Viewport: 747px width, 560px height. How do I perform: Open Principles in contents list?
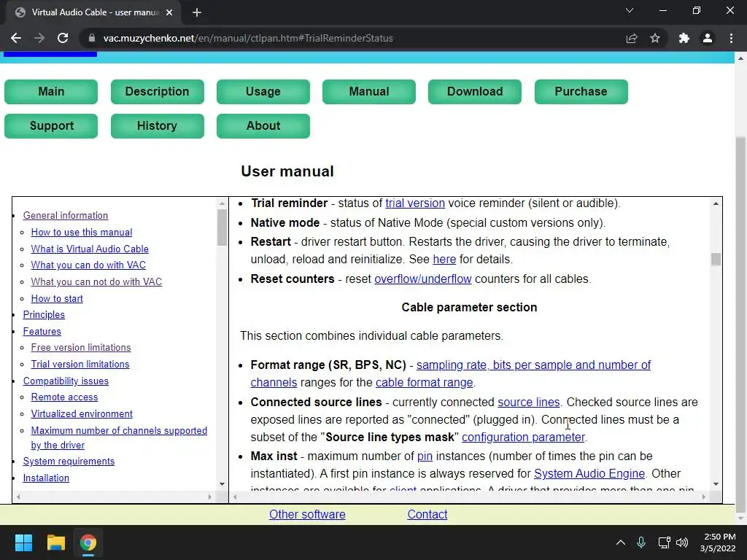(44, 315)
